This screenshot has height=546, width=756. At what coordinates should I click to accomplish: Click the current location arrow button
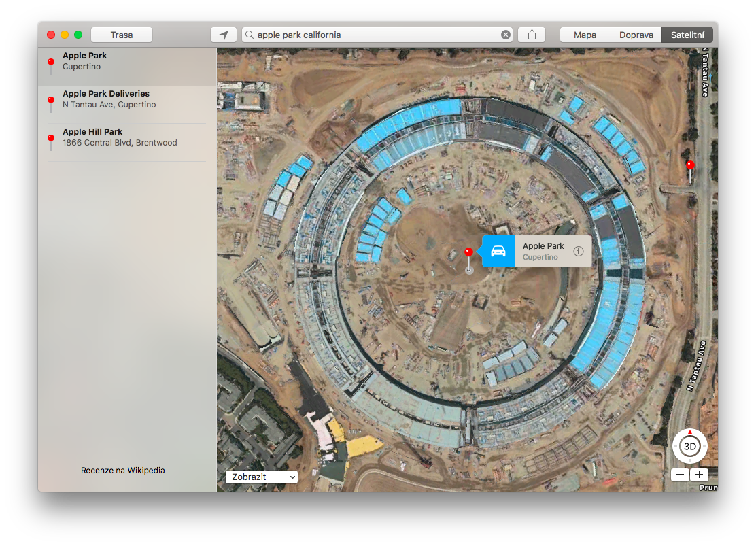point(224,35)
